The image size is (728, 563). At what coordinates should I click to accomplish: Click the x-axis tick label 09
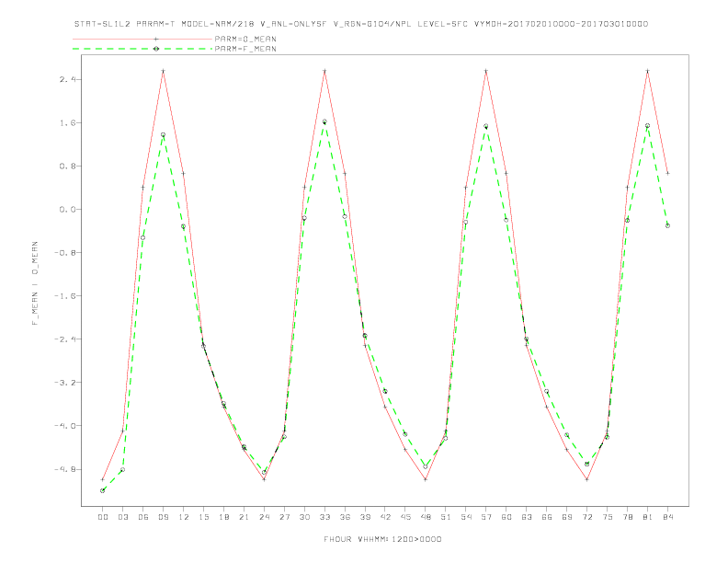pyautogui.click(x=164, y=517)
